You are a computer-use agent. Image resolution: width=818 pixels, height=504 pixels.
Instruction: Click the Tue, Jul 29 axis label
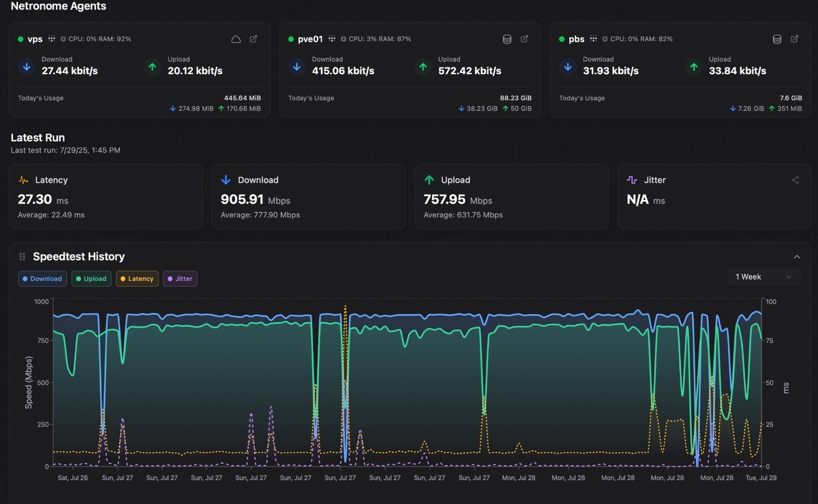click(760, 478)
